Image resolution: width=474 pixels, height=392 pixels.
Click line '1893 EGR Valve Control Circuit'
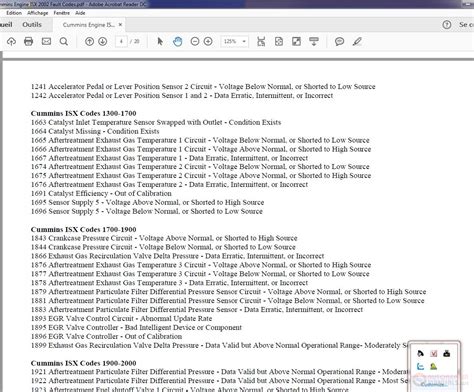pos(121,318)
